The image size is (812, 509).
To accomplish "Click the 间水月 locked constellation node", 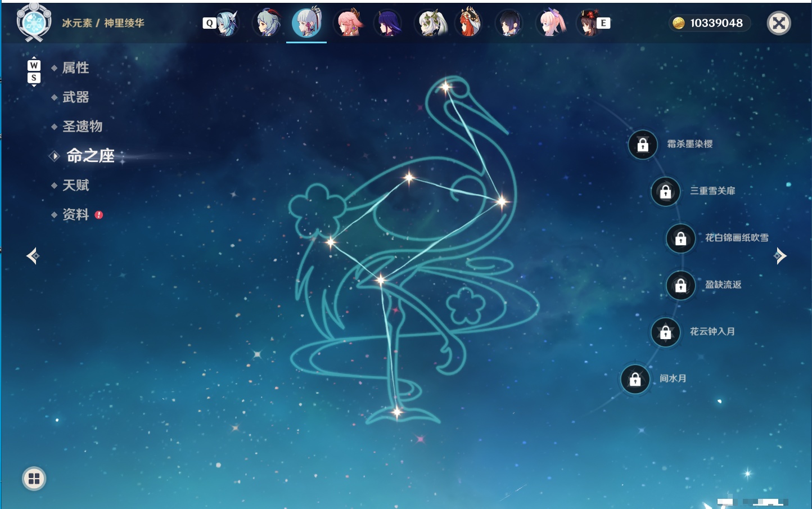I will pyautogui.click(x=635, y=380).
